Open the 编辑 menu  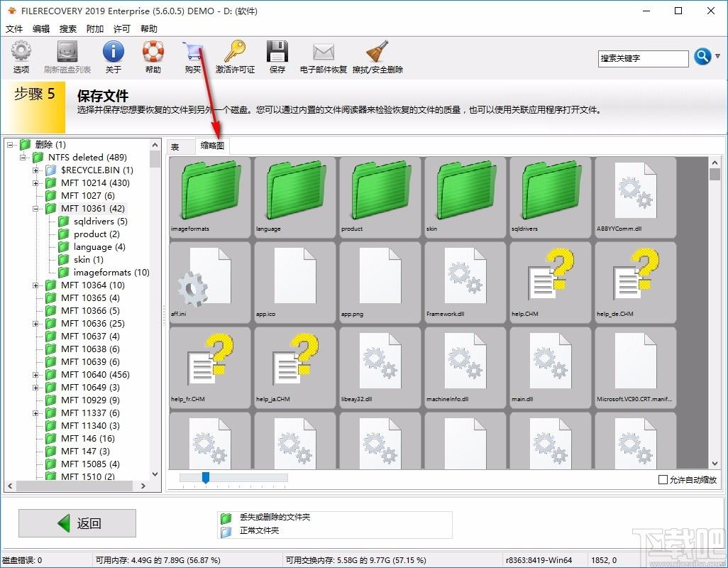(x=41, y=29)
